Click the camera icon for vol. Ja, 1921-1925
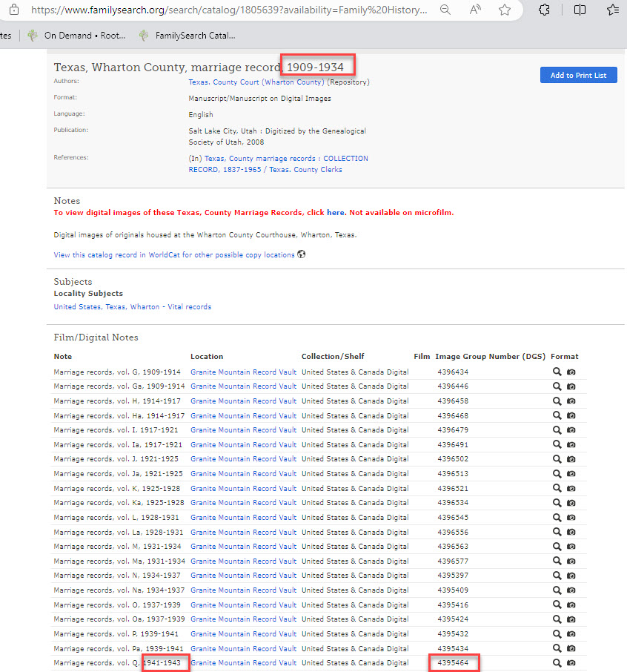This screenshot has width=627, height=672. click(x=571, y=473)
